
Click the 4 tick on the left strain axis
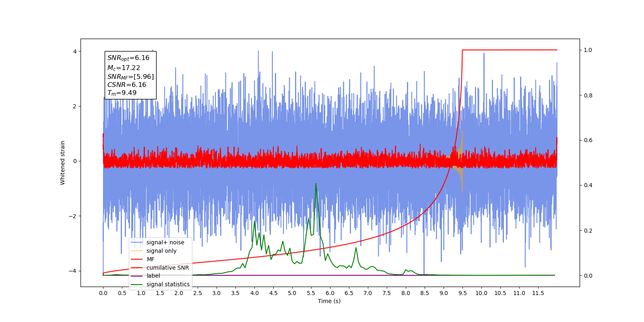point(74,52)
